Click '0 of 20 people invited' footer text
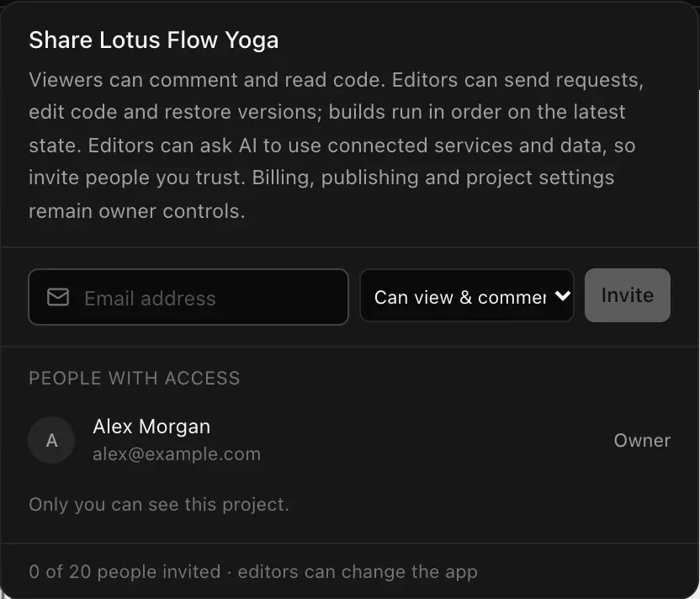The width and height of the screenshot is (700, 599). pos(125,572)
